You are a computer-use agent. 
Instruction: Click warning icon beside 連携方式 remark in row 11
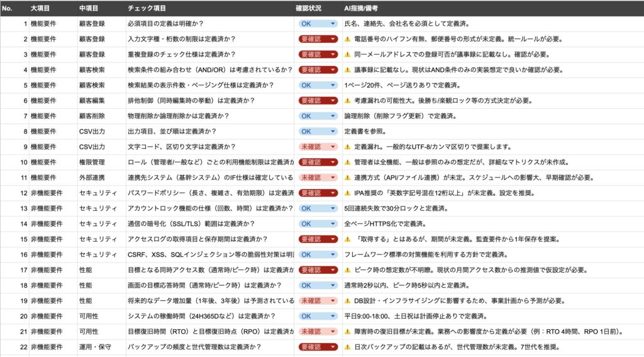point(347,178)
